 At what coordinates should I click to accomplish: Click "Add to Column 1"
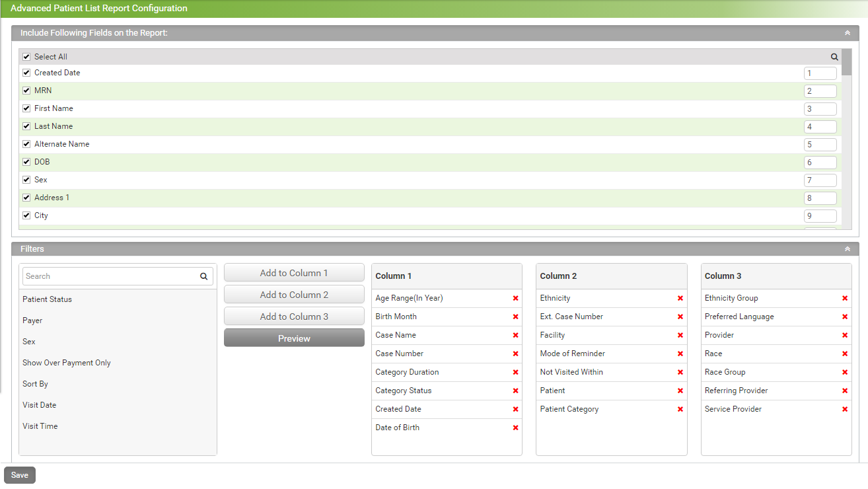294,272
